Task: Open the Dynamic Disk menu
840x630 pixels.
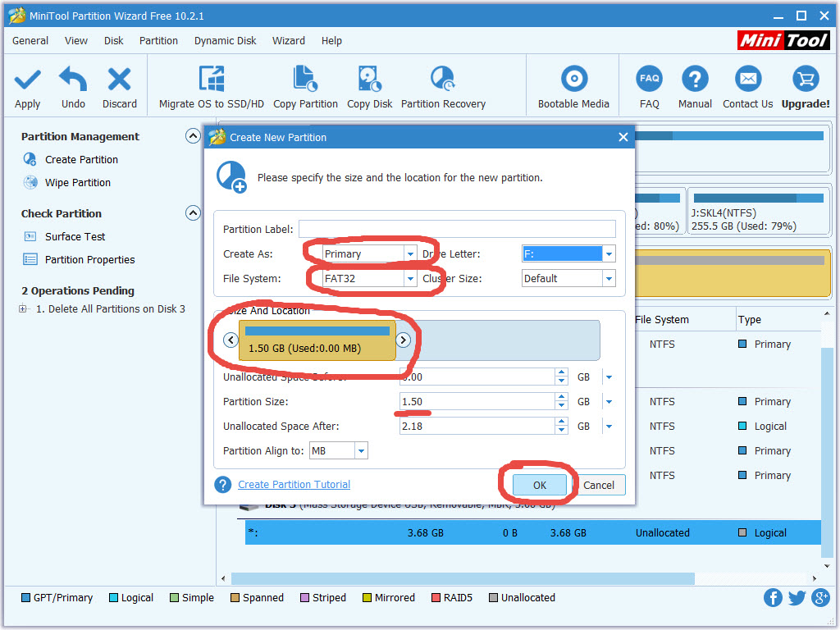Action: (x=225, y=40)
